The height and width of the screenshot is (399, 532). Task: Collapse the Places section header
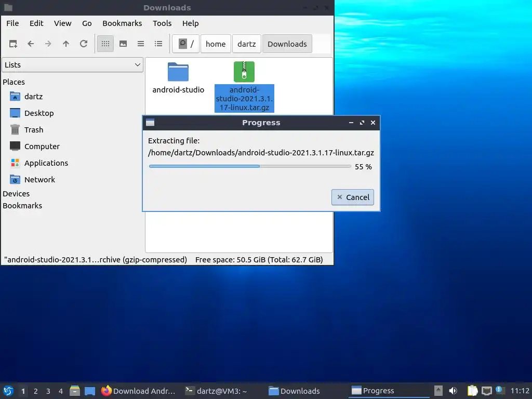[x=14, y=82]
